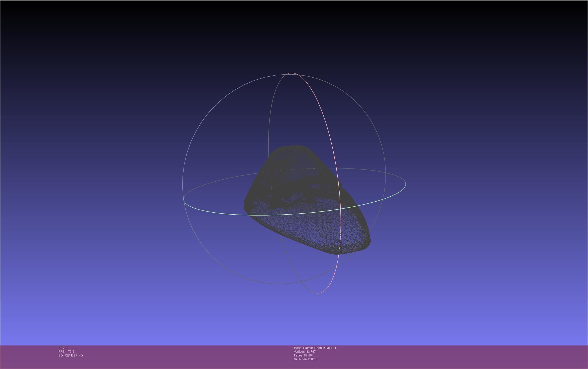Click the Selection v: 0 f: 0 text
Screen dimensions: 588x369
tap(306, 359)
